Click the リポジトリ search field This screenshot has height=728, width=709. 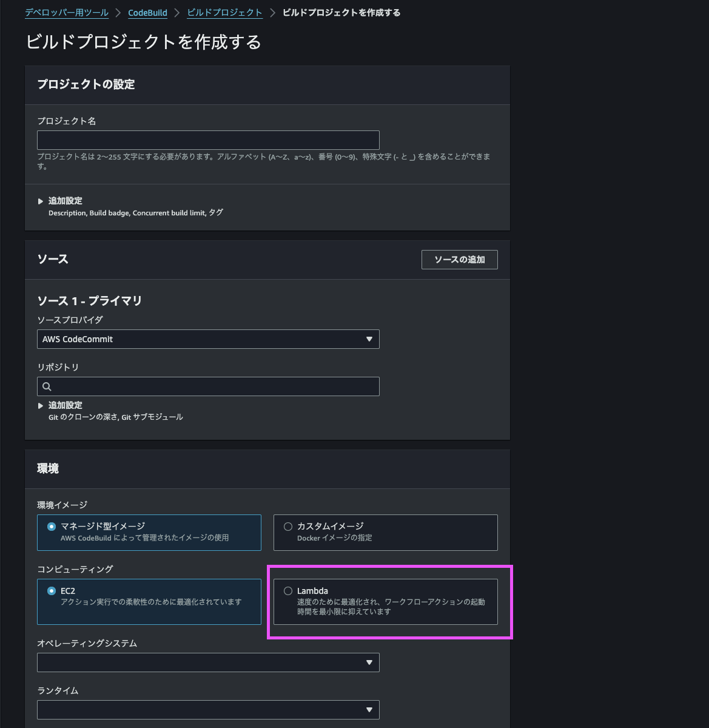(208, 386)
